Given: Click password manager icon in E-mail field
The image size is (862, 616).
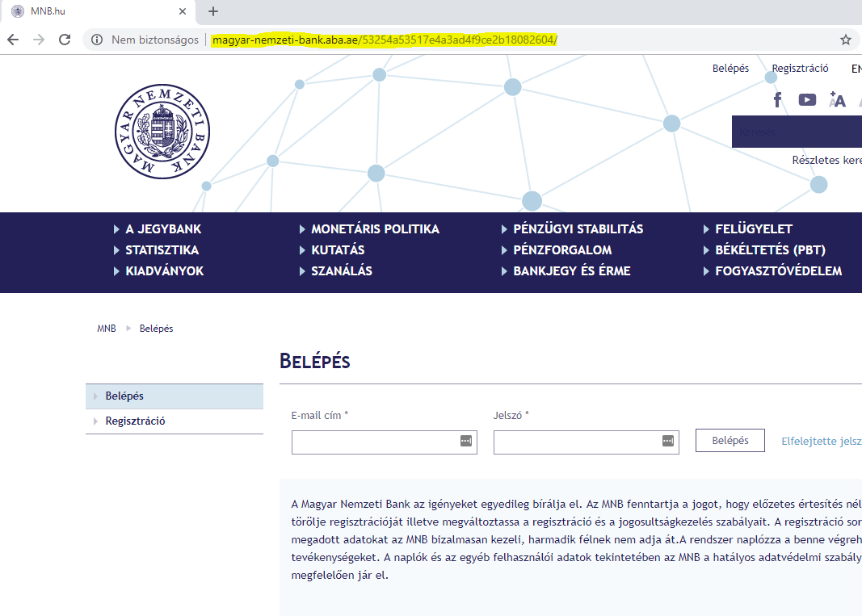Looking at the screenshot, I should click(x=465, y=441).
